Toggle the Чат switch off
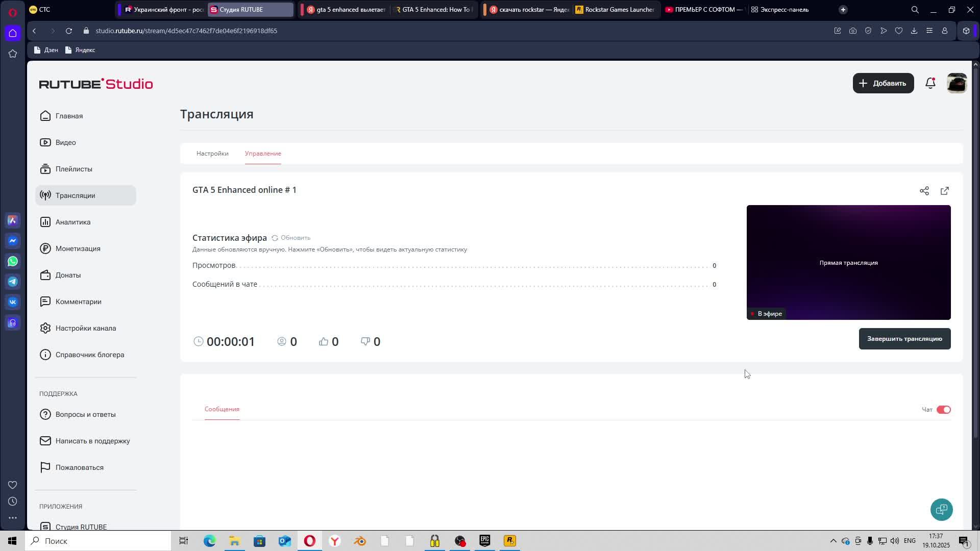Viewport: 980px width, 551px height. 943,410
